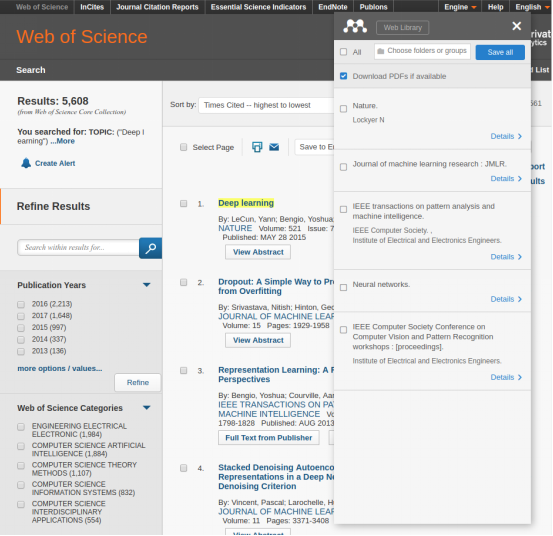Open the NATURE journal link
This screenshot has width=553, height=536.
235,229
